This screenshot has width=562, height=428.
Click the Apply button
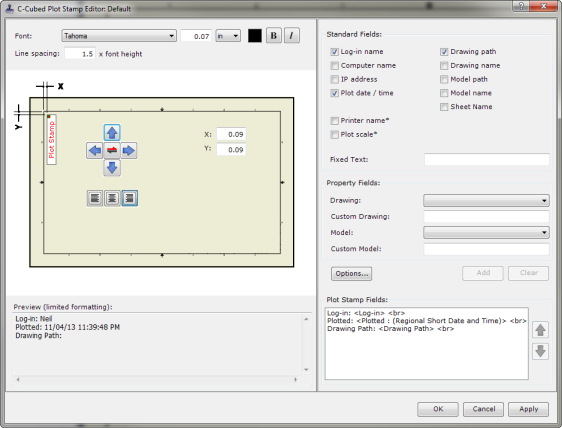(x=528, y=409)
